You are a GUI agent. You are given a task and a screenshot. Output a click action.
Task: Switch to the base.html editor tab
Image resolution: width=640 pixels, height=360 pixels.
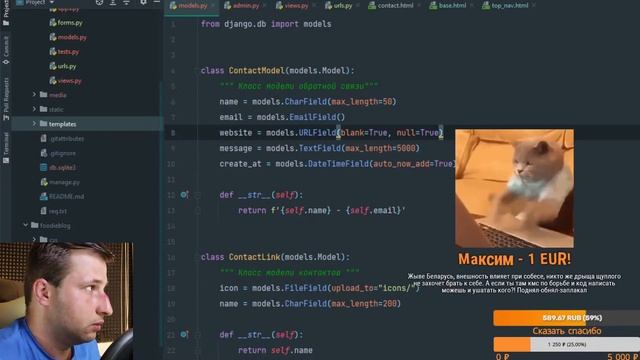click(x=448, y=6)
